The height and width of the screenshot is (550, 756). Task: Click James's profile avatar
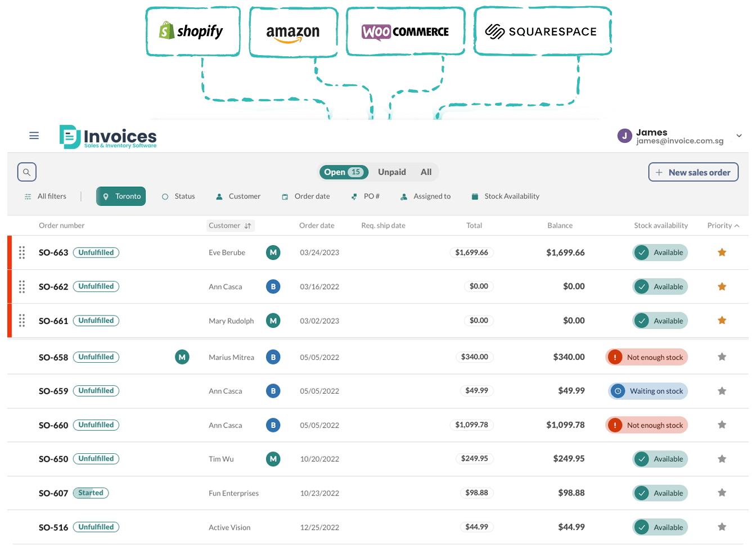(x=624, y=136)
